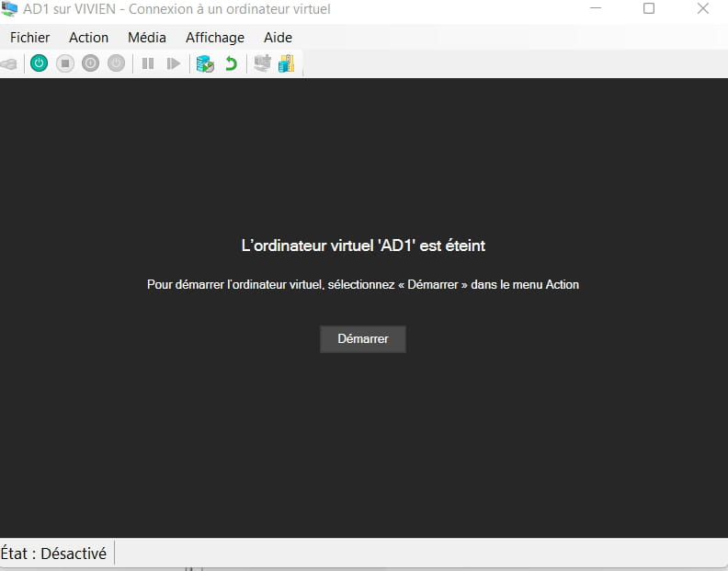Open the Fichier menu
The height and width of the screenshot is (571, 728).
coord(29,38)
